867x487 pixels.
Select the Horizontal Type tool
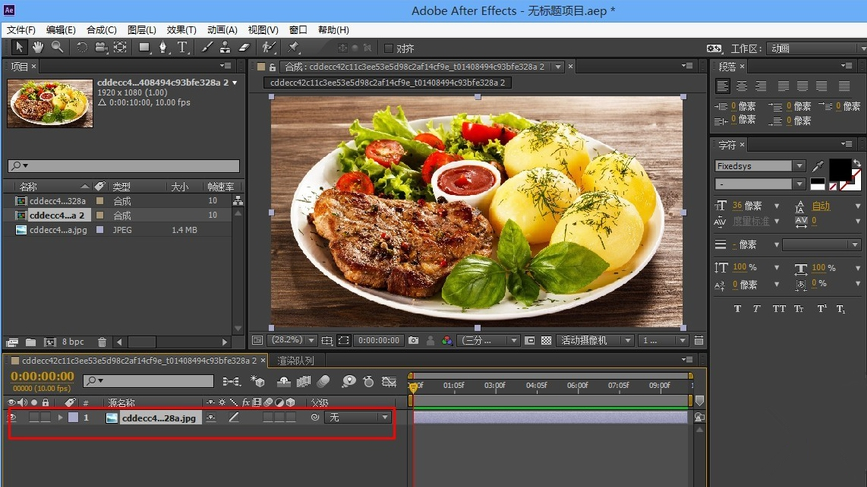(183, 47)
